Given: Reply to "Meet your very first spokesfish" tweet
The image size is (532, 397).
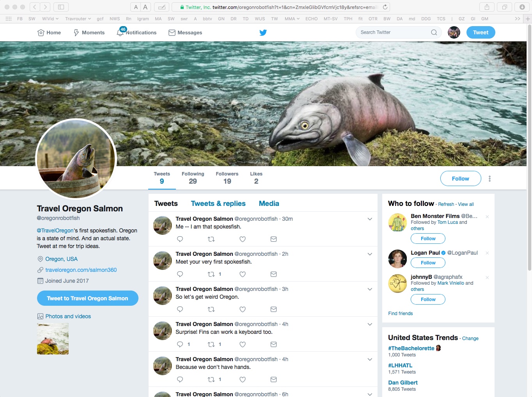Looking at the screenshot, I should [180, 274].
